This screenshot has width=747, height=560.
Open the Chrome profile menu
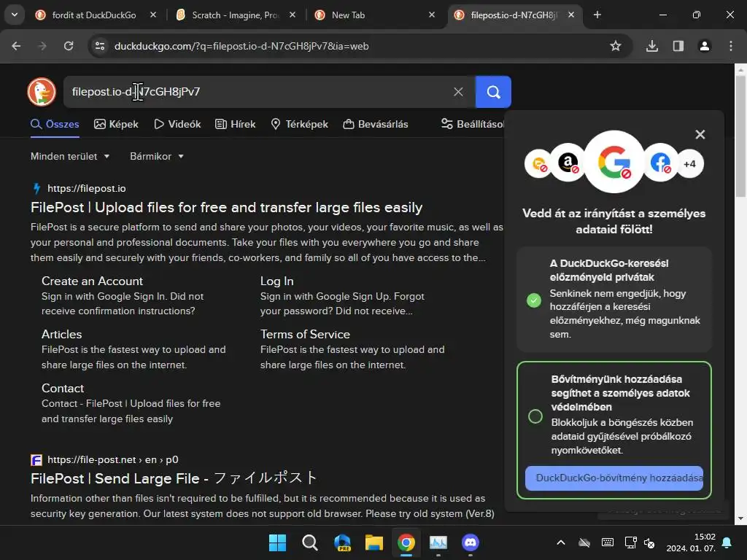(705, 46)
